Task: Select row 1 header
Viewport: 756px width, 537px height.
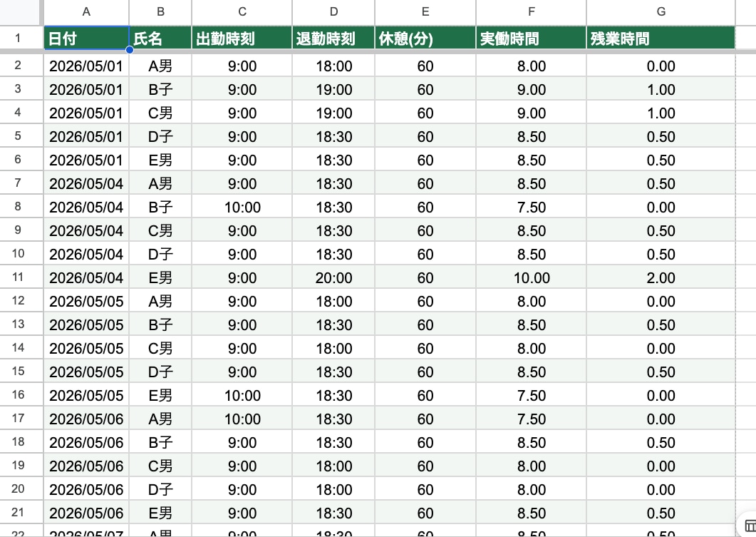Action: [18, 38]
